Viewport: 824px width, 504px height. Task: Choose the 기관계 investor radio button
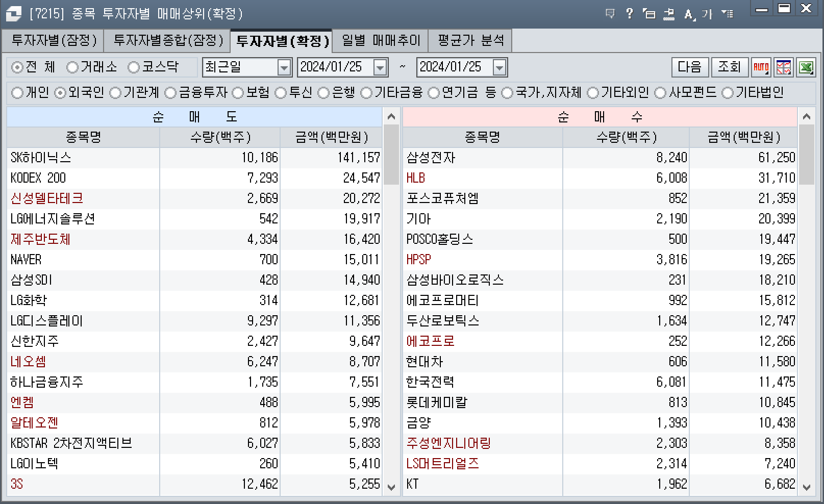(115, 93)
